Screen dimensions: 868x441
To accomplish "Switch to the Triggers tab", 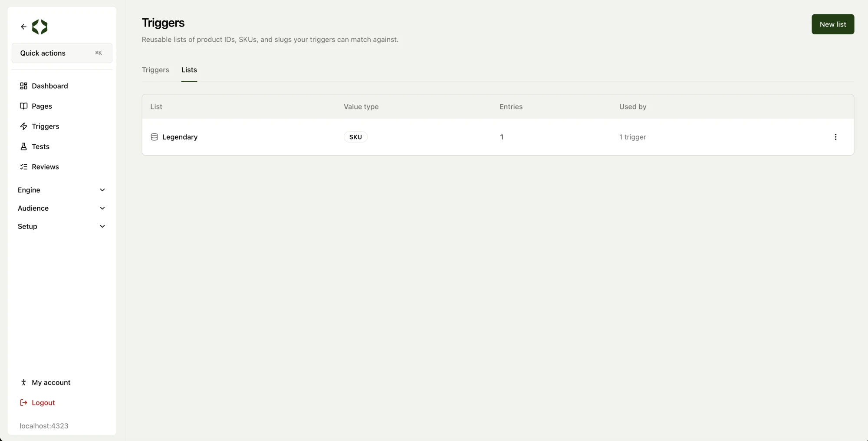I will [155, 70].
